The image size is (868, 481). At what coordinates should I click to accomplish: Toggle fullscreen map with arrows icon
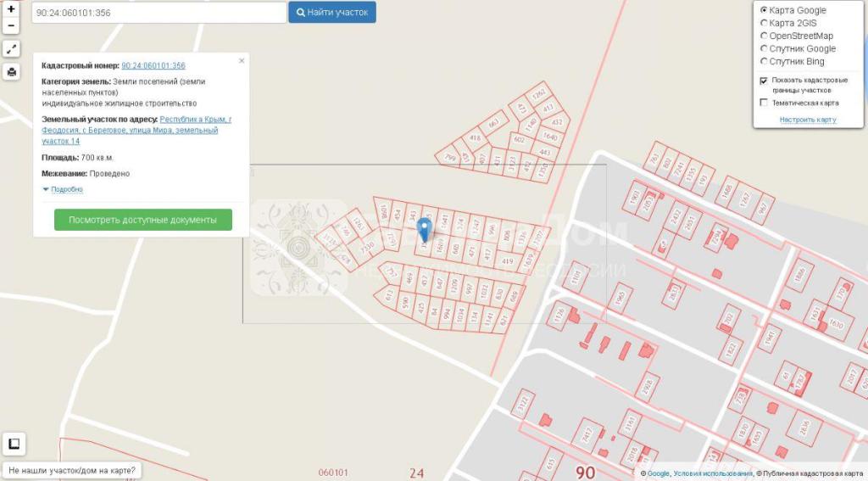click(x=11, y=49)
